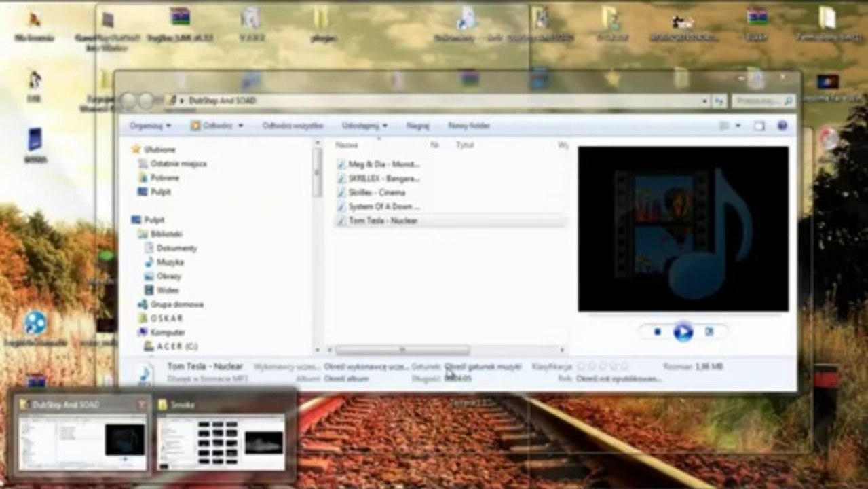868x489 pixels.
Task: Open the view options dropdown arrow
Action: pos(738,126)
